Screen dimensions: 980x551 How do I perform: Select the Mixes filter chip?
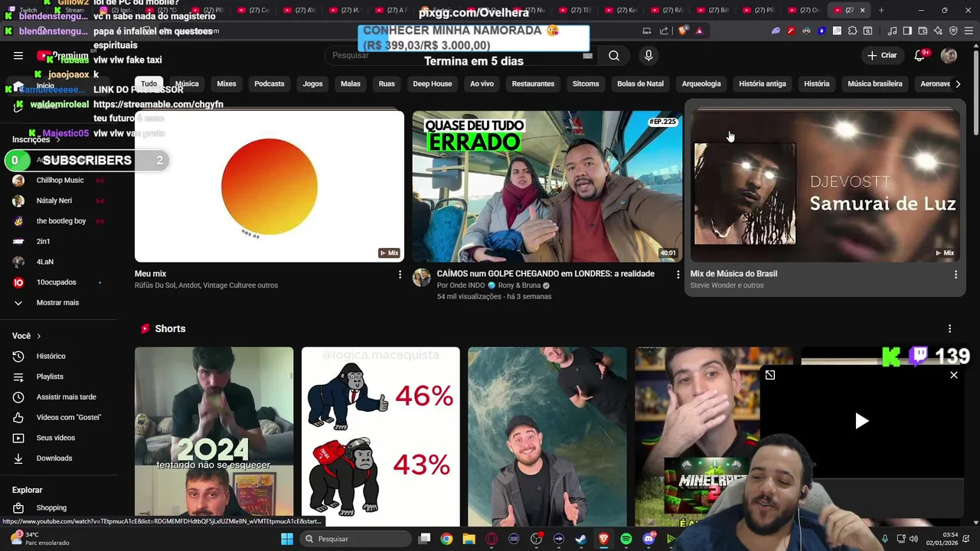227,83
